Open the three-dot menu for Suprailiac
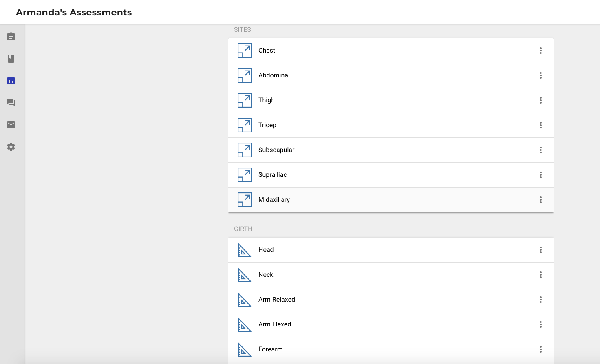 tap(541, 175)
